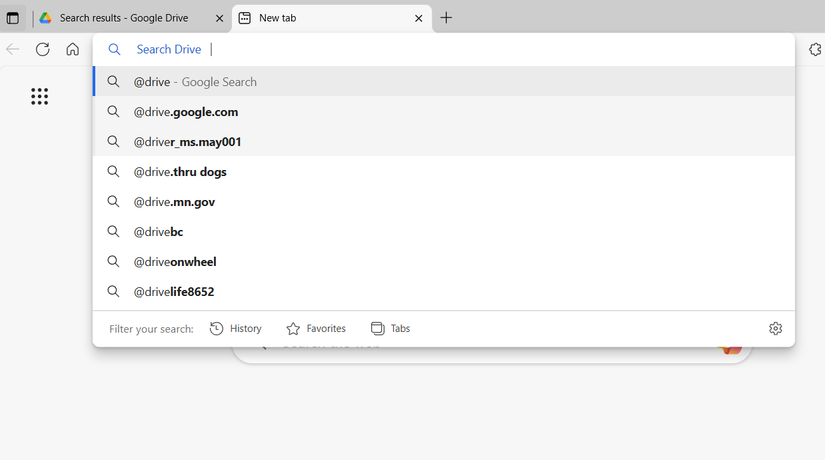Click the browser extensions icon
Image resolution: width=825 pixels, height=460 pixels.
(x=815, y=49)
